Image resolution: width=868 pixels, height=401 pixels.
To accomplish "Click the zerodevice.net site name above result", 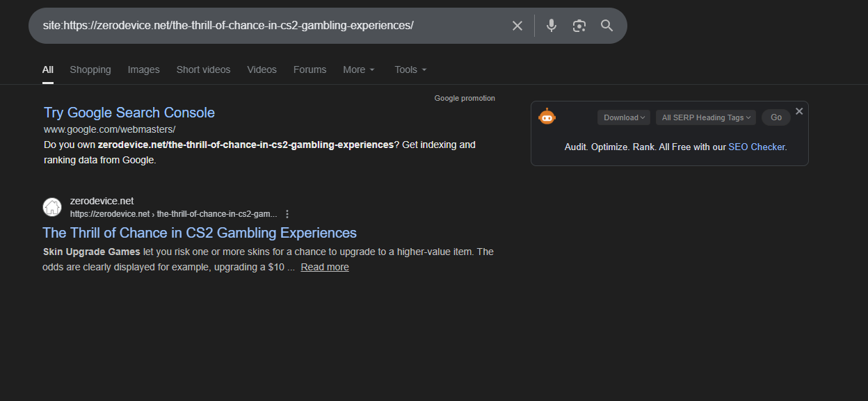I will tap(102, 201).
